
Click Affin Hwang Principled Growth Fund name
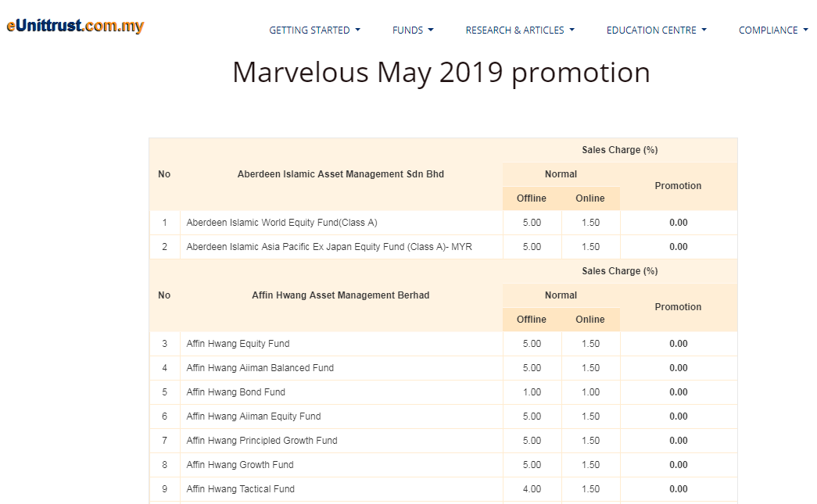pyautogui.click(x=262, y=441)
